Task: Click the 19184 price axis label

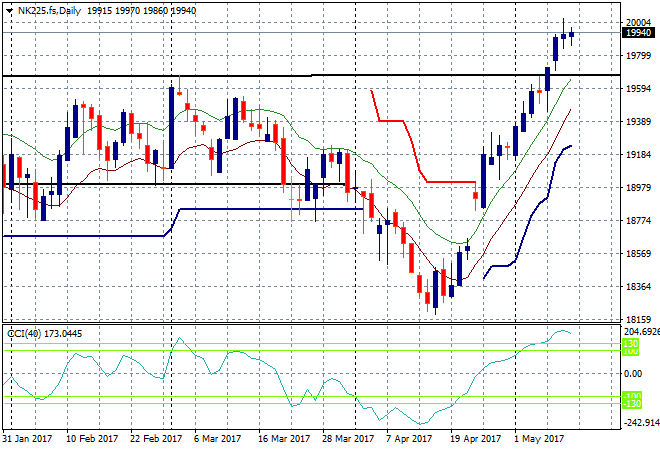Action: click(639, 154)
